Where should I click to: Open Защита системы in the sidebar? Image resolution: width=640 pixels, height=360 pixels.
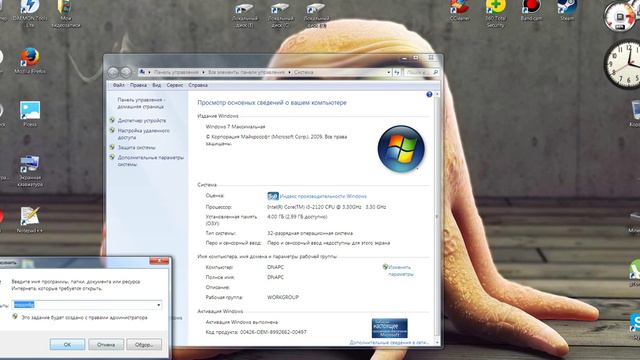(136, 147)
